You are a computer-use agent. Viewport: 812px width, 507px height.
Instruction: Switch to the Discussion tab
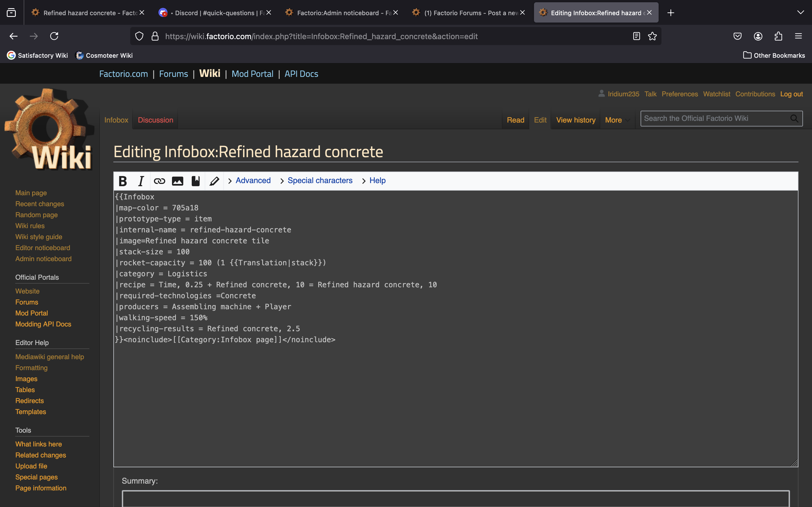155,120
